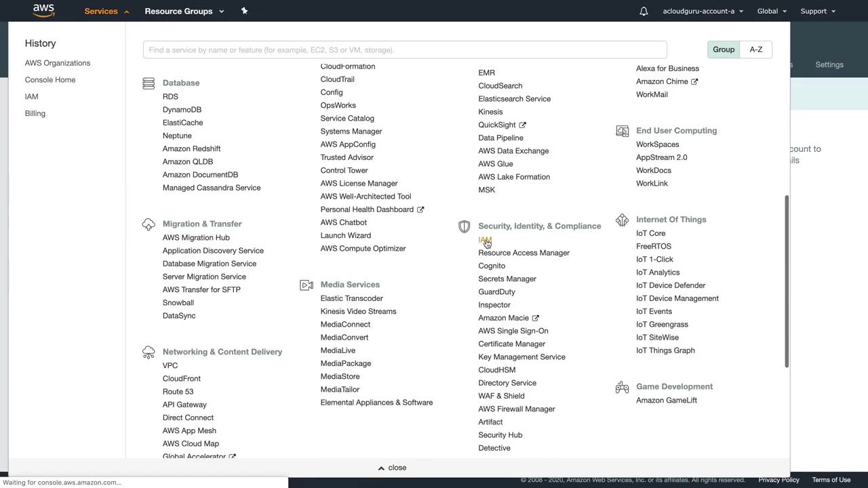This screenshot has height=488, width=868.
Task: Click the Migration & Transfer cloud icon
Action: [149, 224]
